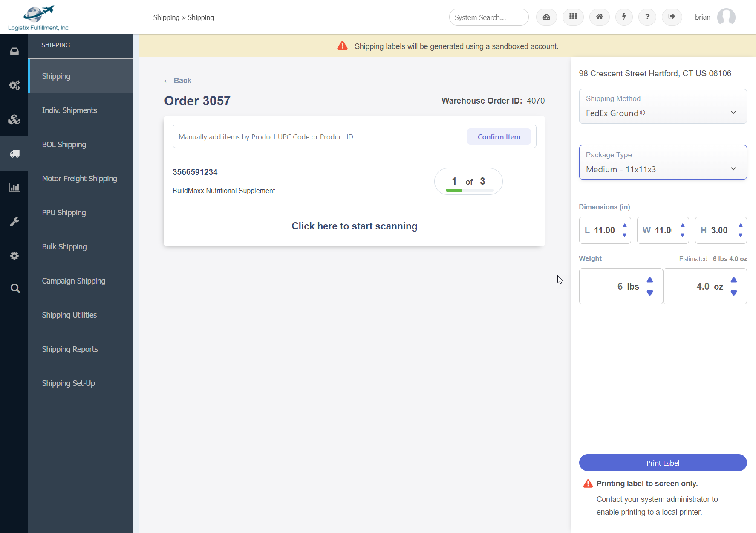Click the Print Label button
This screenshot has width=756, height=533.
coord(663,463)
